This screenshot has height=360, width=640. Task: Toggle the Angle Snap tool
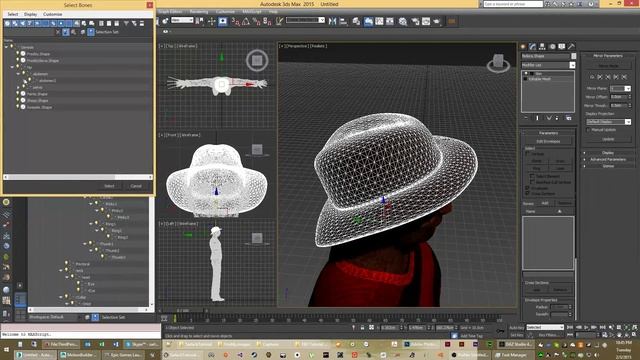[246, 22]
